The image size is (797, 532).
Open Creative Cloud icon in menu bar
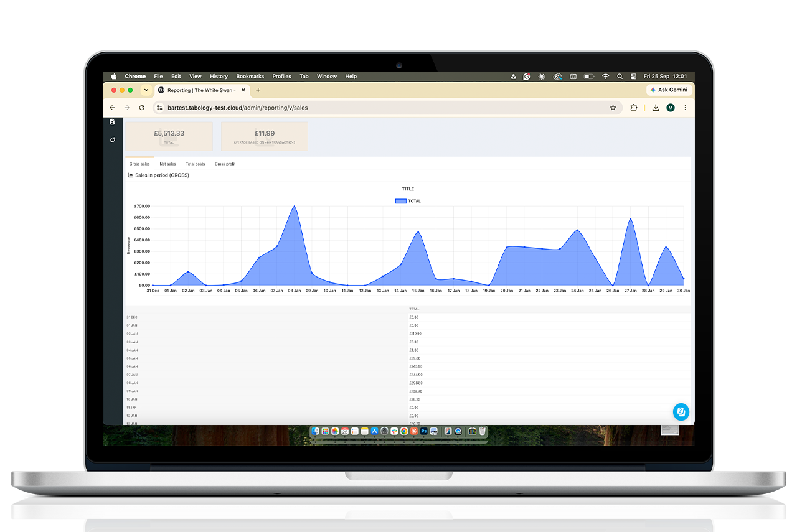coord(558,77)
